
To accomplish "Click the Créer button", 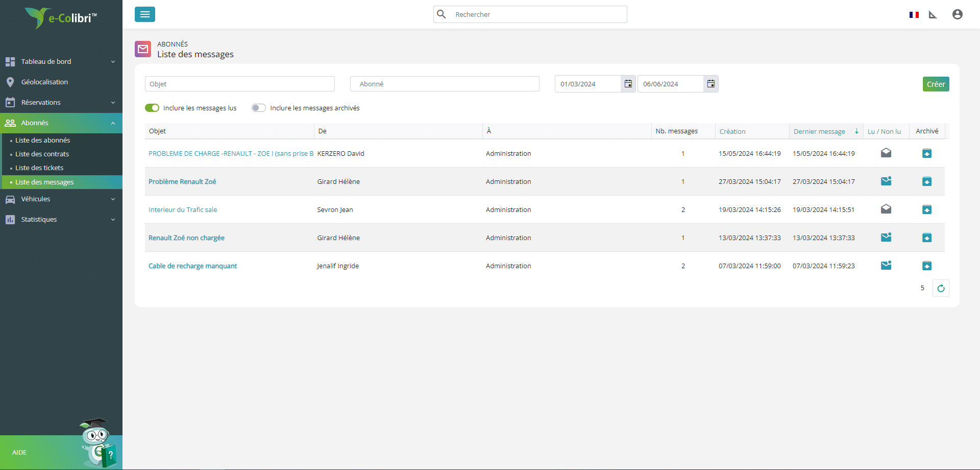I will (x=936, y=84).
